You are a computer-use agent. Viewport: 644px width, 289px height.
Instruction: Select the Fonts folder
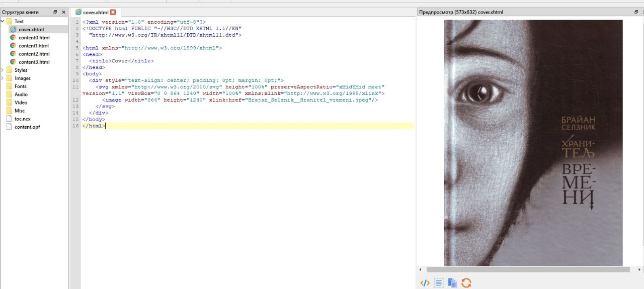20,86
